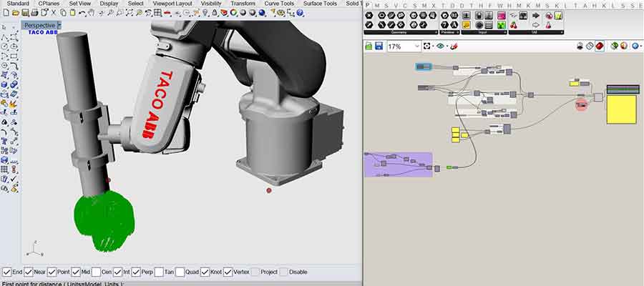Image resolution: width=644 pixels, height=286 pixels.
Task: Add the round black button Input component
Action: (479, 25)
